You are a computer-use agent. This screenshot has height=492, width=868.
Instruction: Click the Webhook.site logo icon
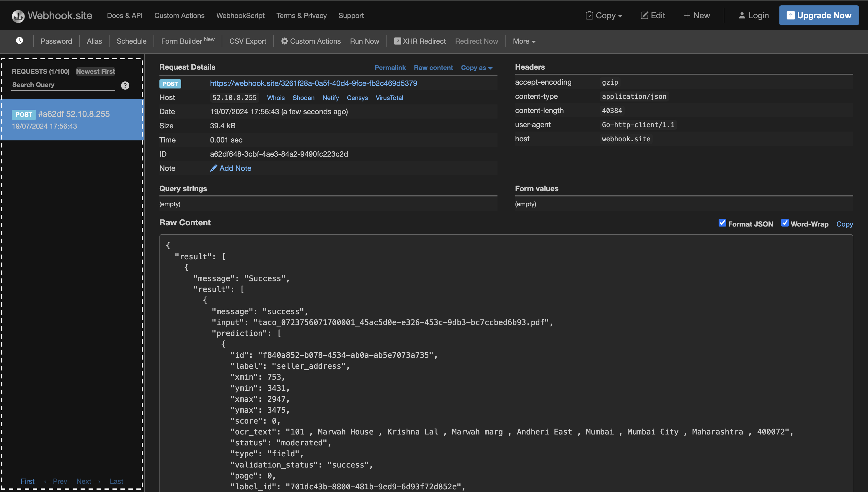tap(18, 16)
